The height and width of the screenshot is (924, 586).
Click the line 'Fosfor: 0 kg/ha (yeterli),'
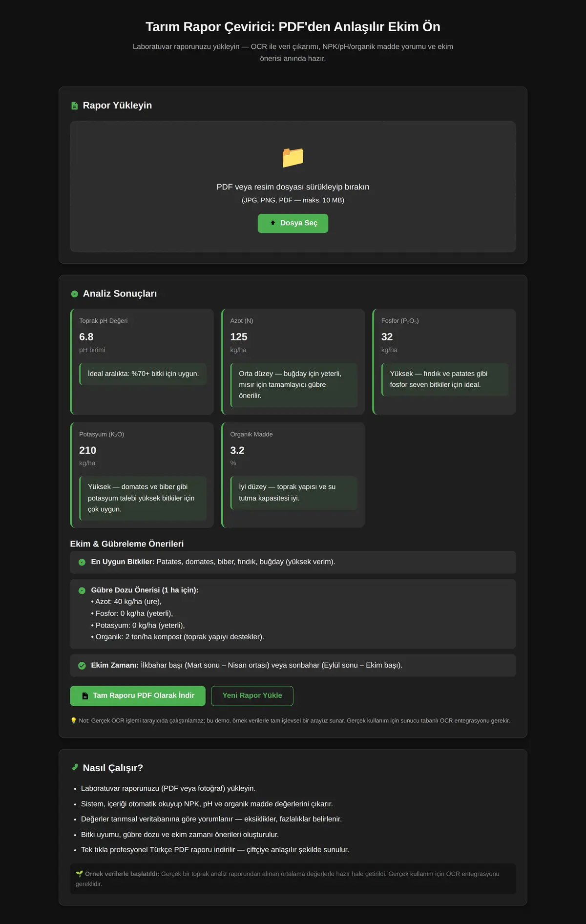click(x=132, y=613)
